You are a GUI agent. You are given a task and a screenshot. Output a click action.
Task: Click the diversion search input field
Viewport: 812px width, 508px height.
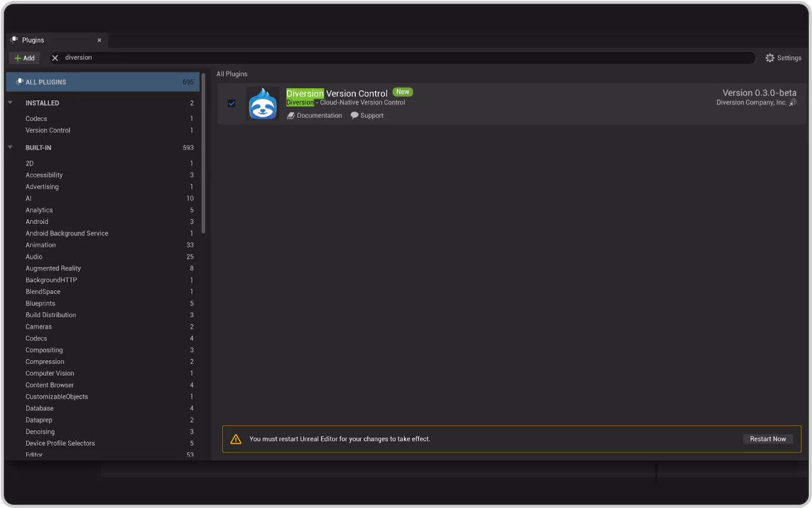tap(403, 58)
